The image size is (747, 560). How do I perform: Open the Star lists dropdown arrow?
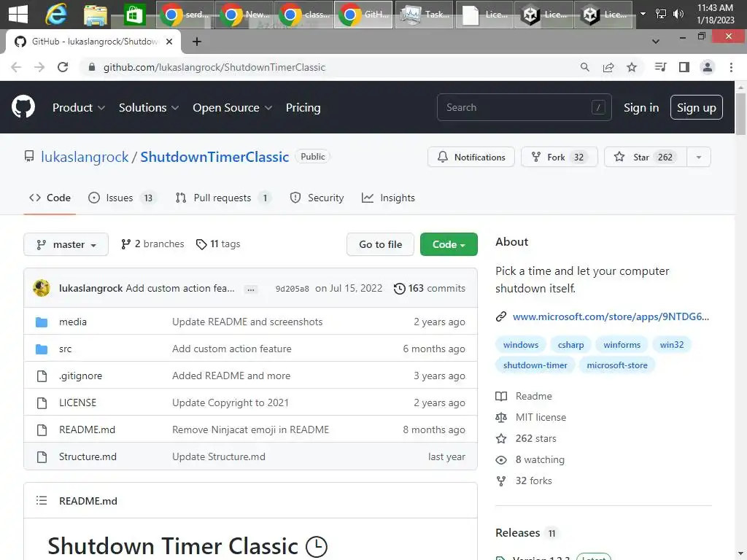pyautogui.click(x=699, y=157)
